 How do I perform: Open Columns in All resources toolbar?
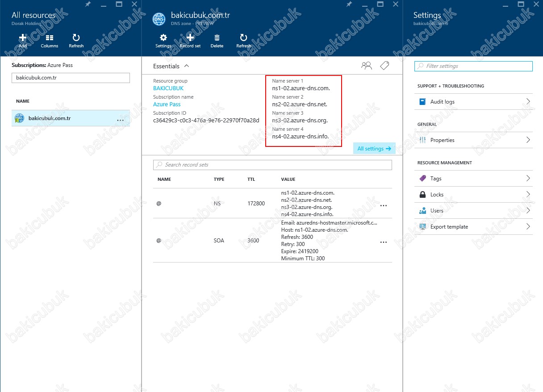pos(50,41)
